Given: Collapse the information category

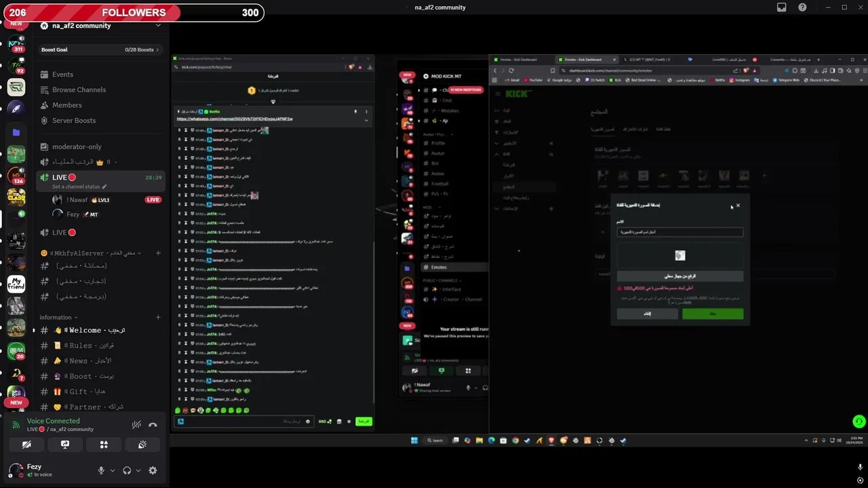Looking at the screenshot, I should pos(58,317).
